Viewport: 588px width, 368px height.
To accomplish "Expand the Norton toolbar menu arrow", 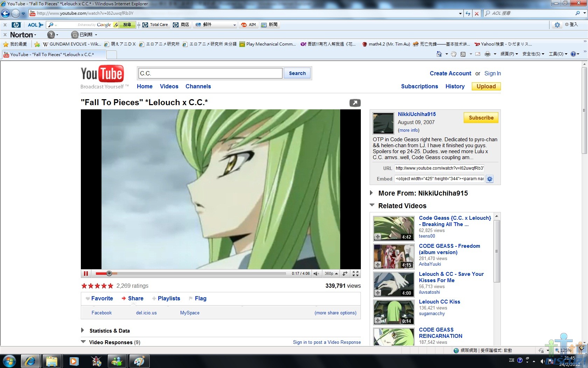I will tap(35, 35).
